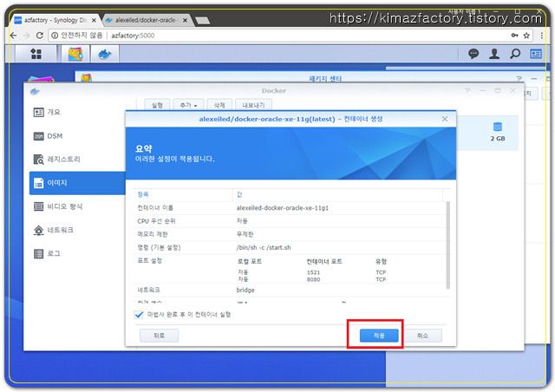The image size is (555, 392).
Task: Select container port 8080 entry
Action: pos(313,279)
